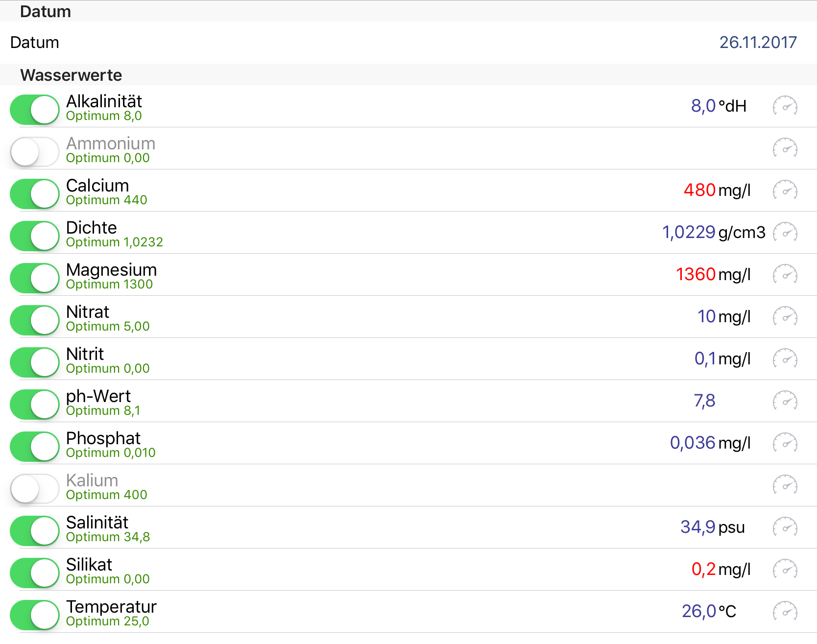Turn off the Dichte switch

pos(35,236)
